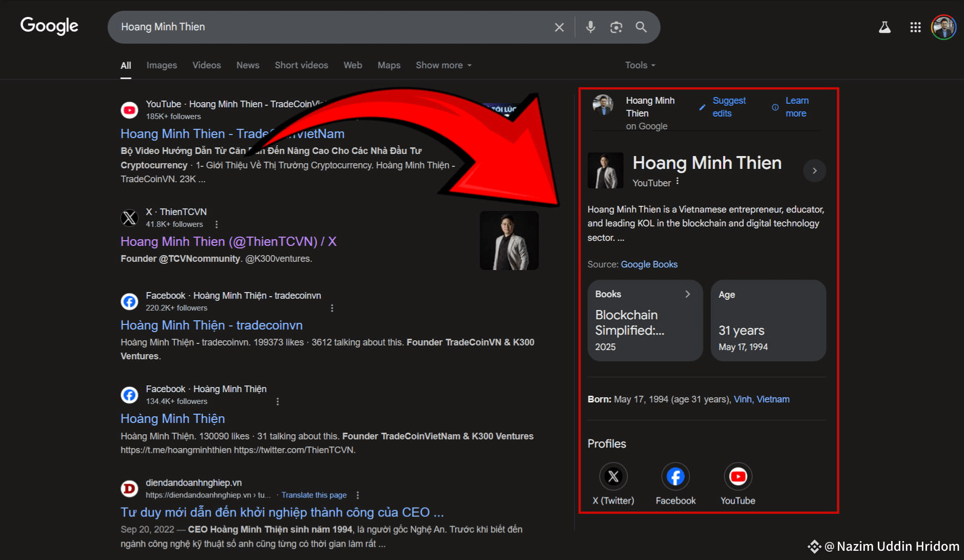Open the YouTube profile icon in Profiles
This screenshot has height=560, width=964.
click(738, 477)
